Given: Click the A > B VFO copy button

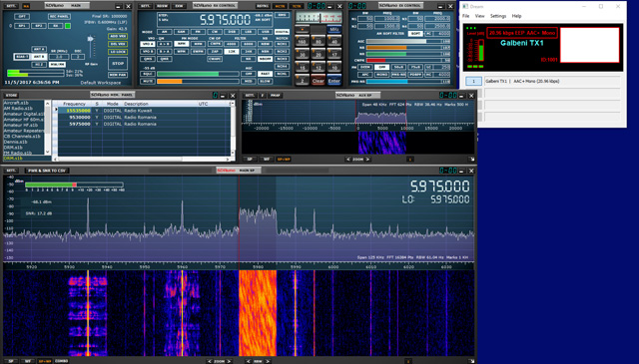Looking at the screenshot, I should pos(164,44).
